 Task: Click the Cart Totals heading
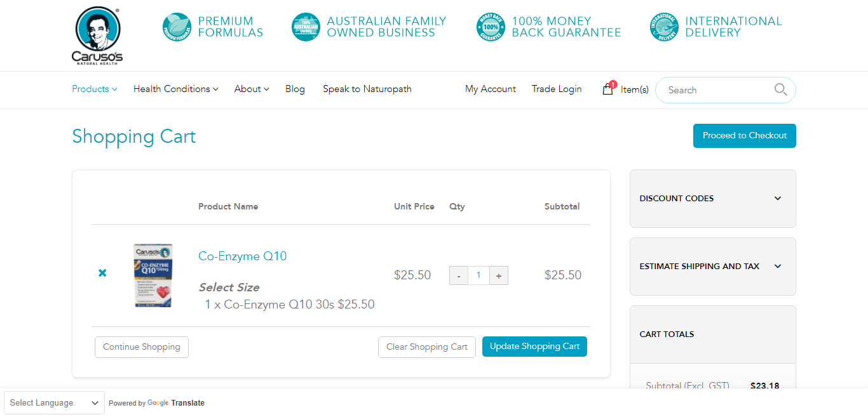(x=667, y=334)
